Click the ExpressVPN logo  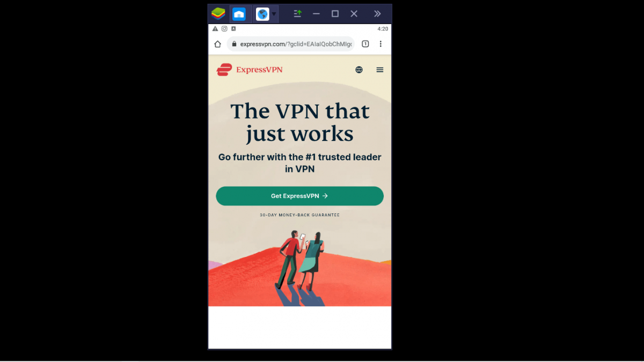pyautogui.click(x=249, y=69)
